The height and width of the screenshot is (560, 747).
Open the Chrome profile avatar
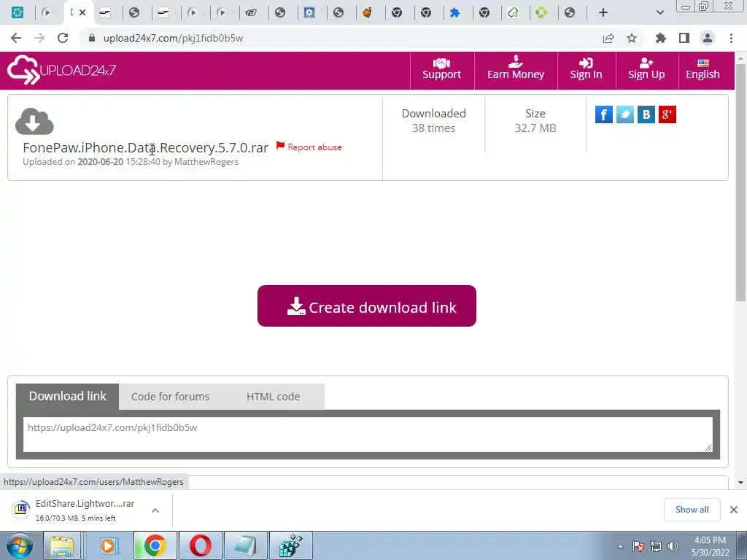pos(708,38)
